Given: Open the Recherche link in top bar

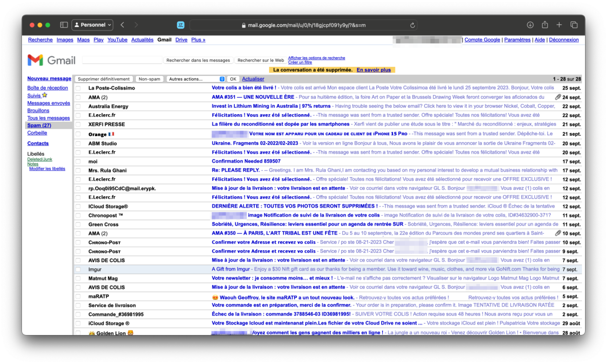Looking at the screenshot, I should click(40, 40).
